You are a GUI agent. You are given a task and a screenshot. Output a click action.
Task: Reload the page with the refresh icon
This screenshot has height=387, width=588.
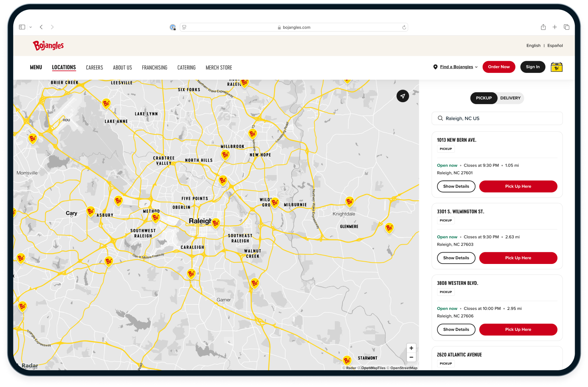404,27
